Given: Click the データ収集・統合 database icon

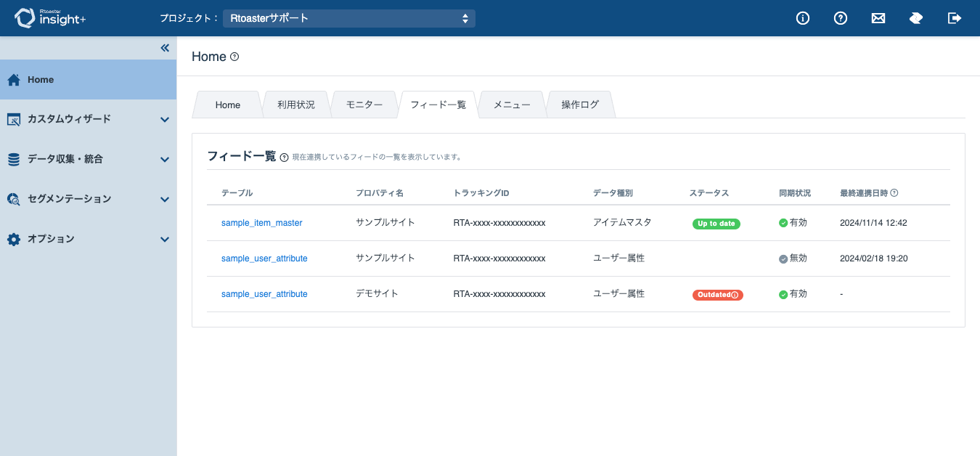Looking at the screenshot, I should point(14,159).
